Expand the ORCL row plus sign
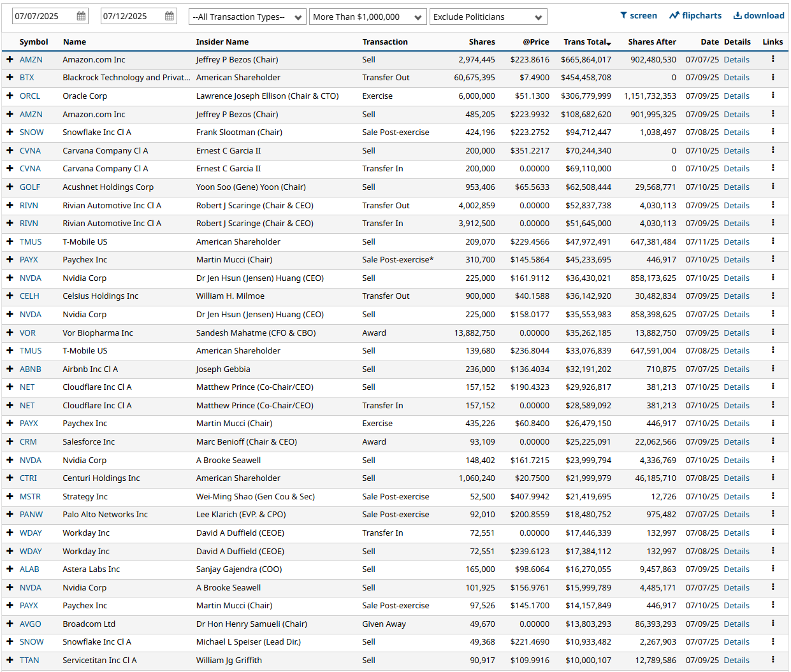The height and width of the screenshot is (672, 791). (x=10, y=96)
